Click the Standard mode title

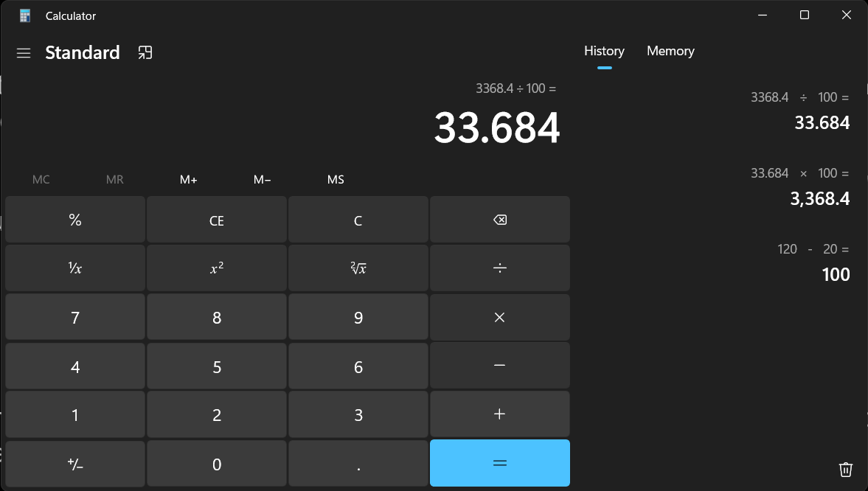point(83,52)
